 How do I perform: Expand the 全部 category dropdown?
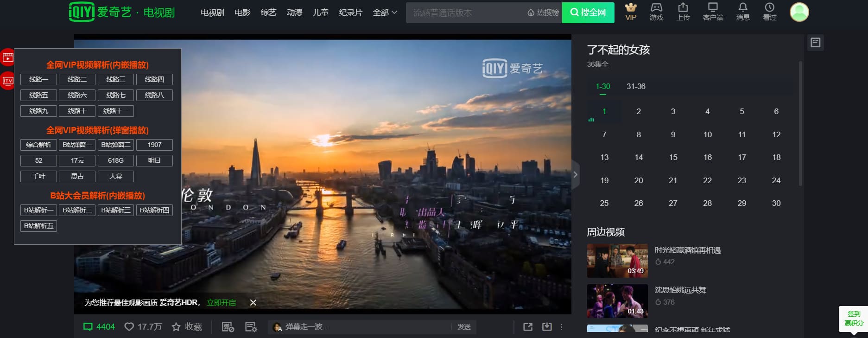tap(385, 13)
